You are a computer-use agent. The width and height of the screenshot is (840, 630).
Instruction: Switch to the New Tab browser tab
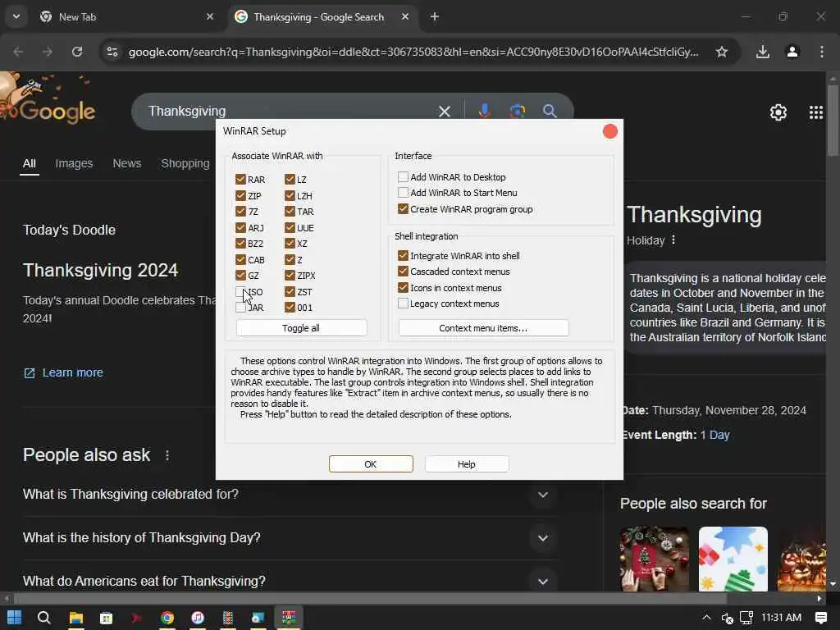(x=127, y=17)
